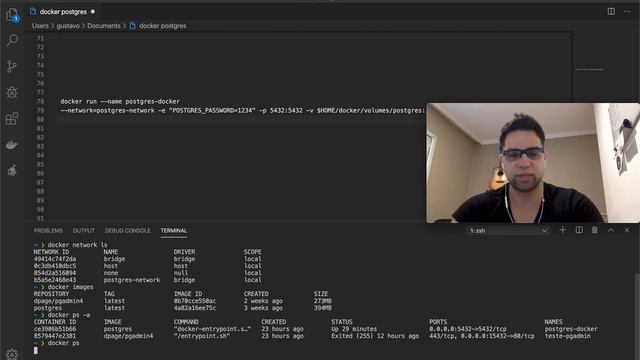Open the Source Control view
Image resolution: width=640 pixels, height=360 pixels.
click(x=12, y=66)
